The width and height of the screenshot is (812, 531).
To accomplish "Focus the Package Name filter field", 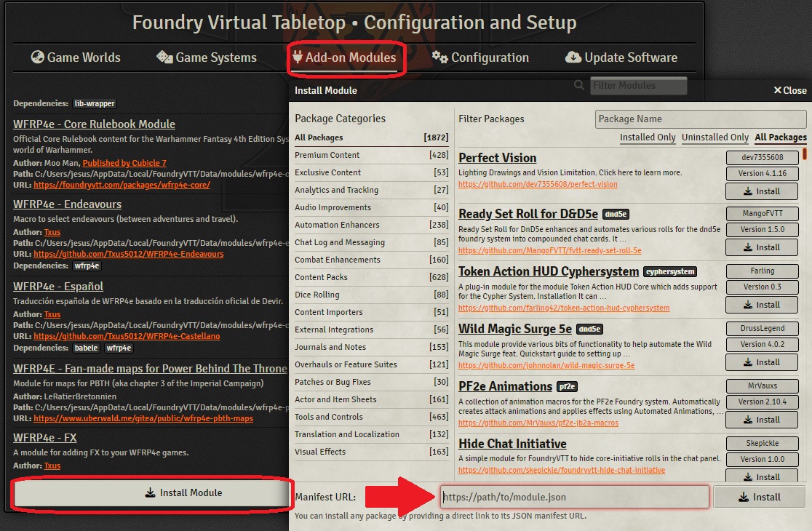I will (701, 119).
